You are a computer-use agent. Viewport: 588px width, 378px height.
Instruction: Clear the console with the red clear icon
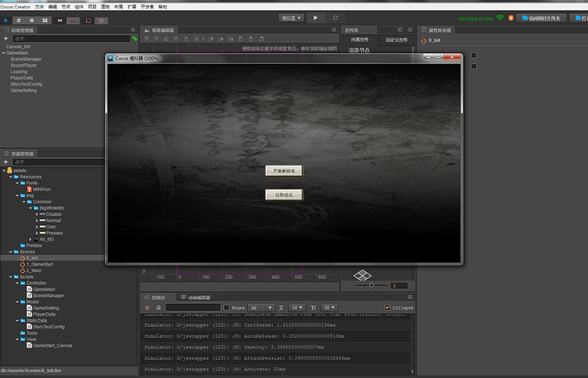[147, 307]
